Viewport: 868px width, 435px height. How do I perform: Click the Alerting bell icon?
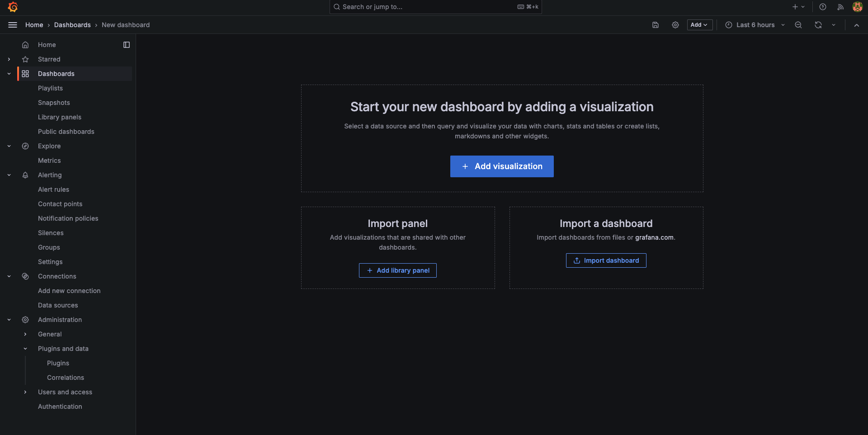(25, 175)
